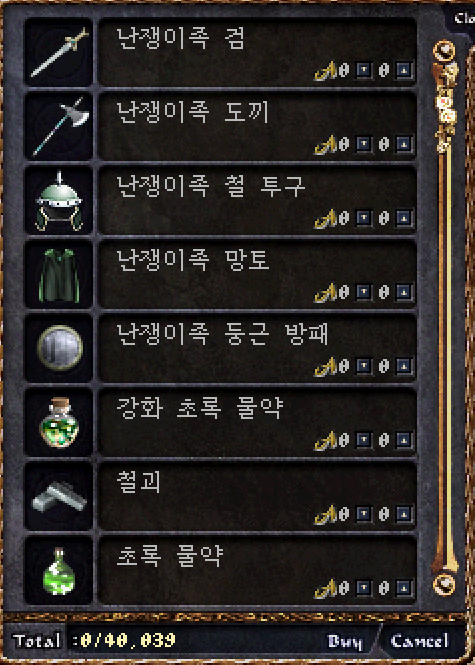Click down-arrow stepper on 난쟁이족 도끼 row
Viewport: 475px width, 665px height.
point(404,144)
